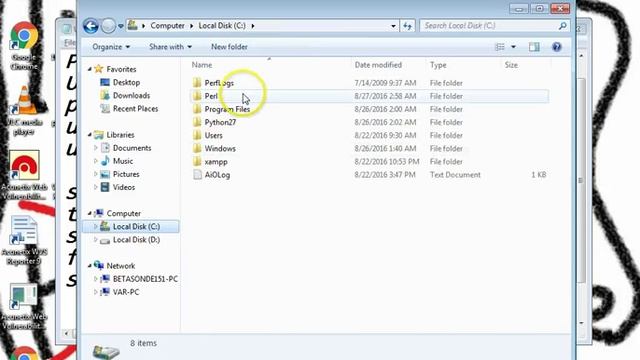The height and width of the screenshot is (360, 640).
Task: Sort by the Type column header
Action: click(438, 65)
